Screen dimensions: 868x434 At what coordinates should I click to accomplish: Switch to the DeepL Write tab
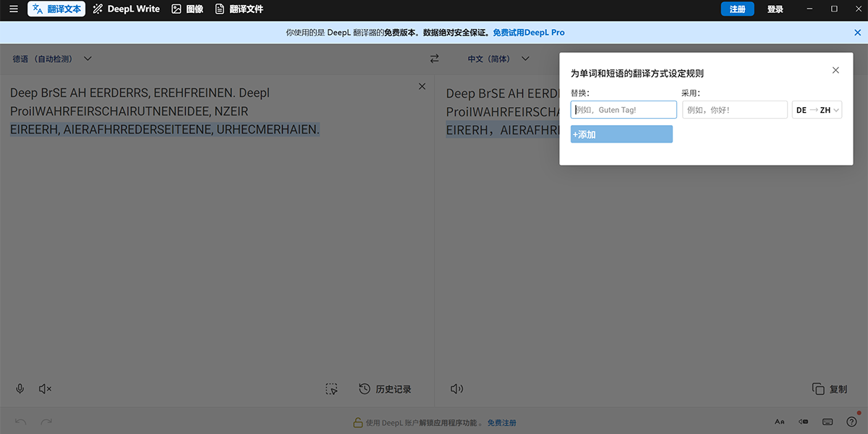[x=127, y=9]
